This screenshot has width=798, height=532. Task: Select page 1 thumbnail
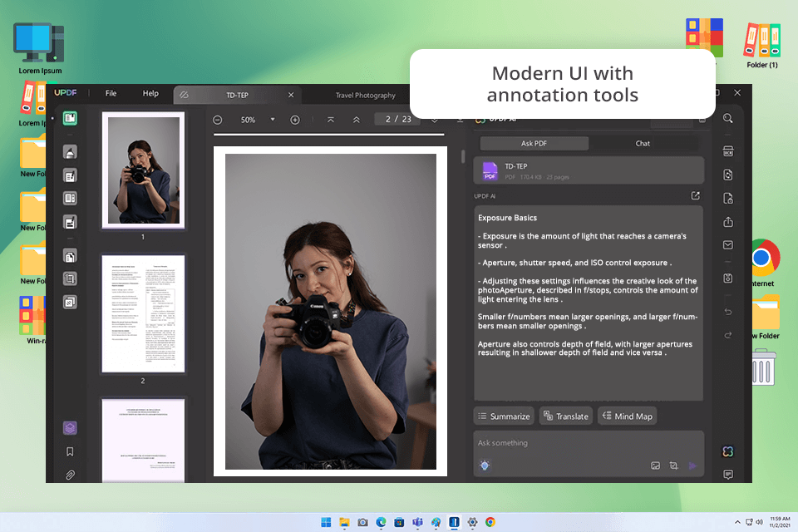pos(144,170)
